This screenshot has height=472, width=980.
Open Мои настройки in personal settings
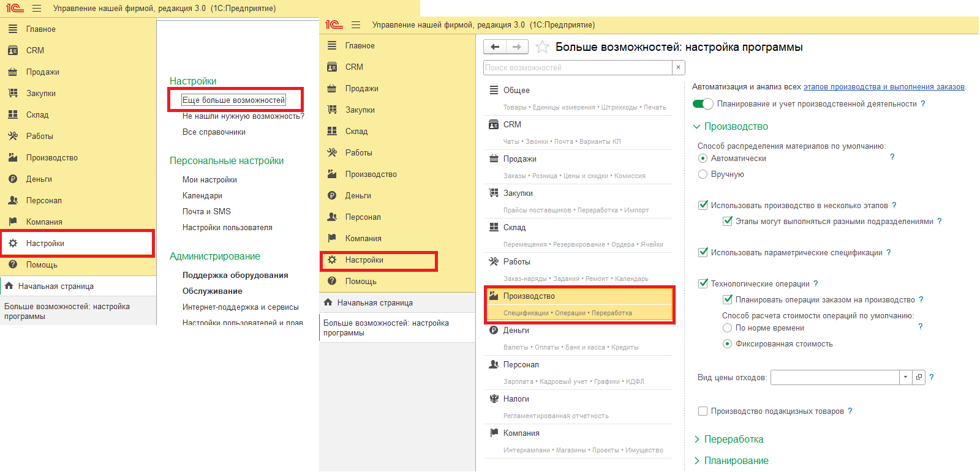point(209,180)
